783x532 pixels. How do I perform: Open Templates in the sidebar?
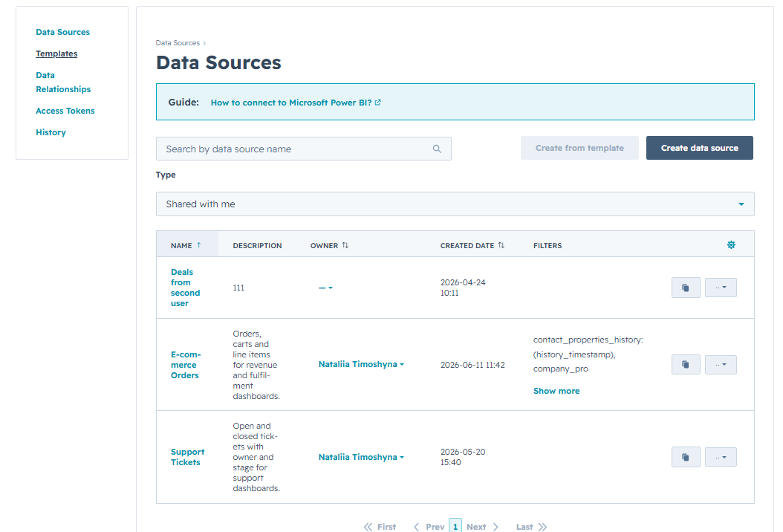(x=56, y=53)
